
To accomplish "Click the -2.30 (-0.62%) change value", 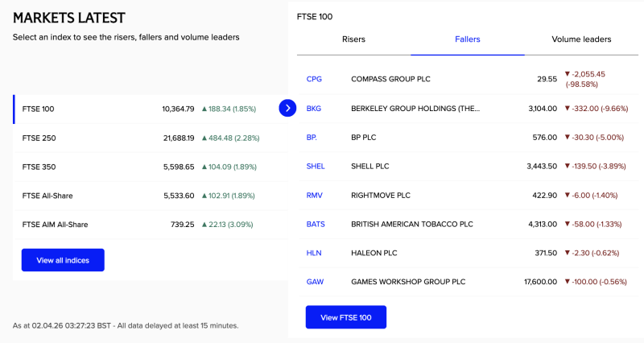I will (592, 253).
